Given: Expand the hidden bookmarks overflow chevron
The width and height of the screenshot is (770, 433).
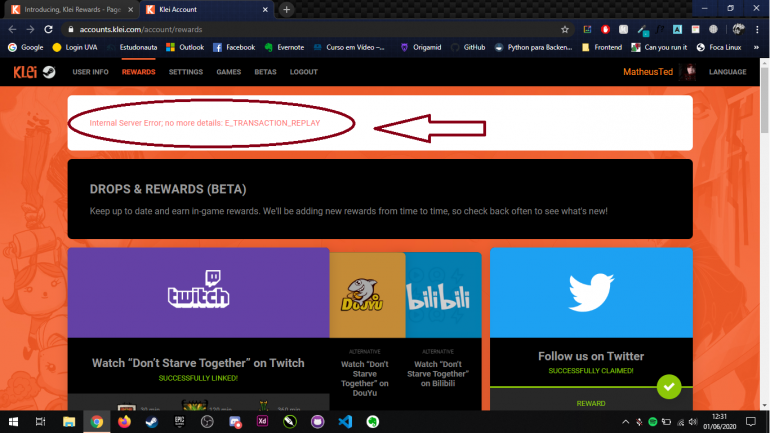Looking at the screenshot, I should 759,47.
